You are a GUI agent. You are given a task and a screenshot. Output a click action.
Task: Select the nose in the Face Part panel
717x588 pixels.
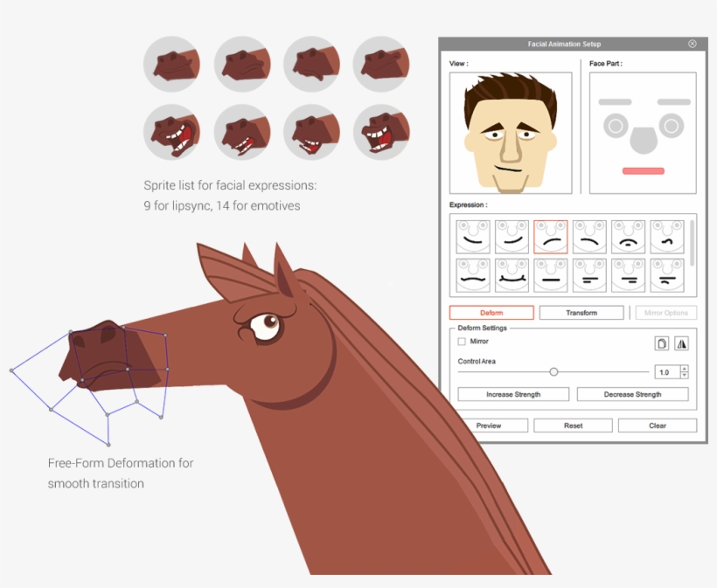(x=643, y=140)
